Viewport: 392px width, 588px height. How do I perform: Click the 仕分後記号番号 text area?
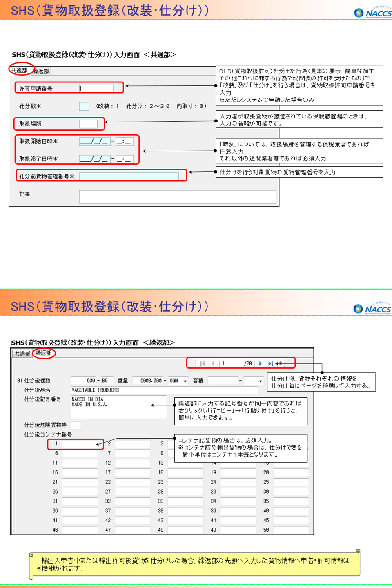click(119, 407)
